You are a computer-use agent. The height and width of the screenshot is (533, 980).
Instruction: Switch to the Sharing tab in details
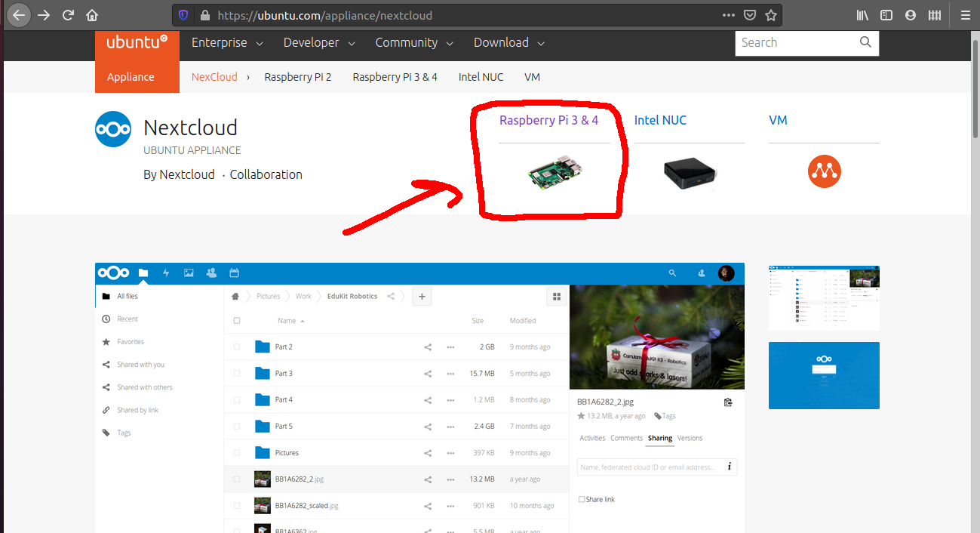point(660,438)
